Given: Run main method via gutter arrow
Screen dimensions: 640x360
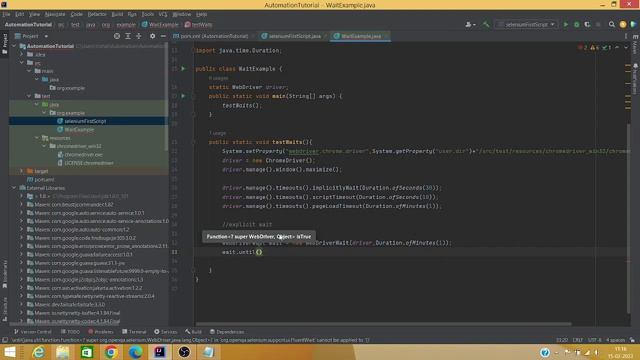Looking at the screenshot, I should click(x=183, y=96).
